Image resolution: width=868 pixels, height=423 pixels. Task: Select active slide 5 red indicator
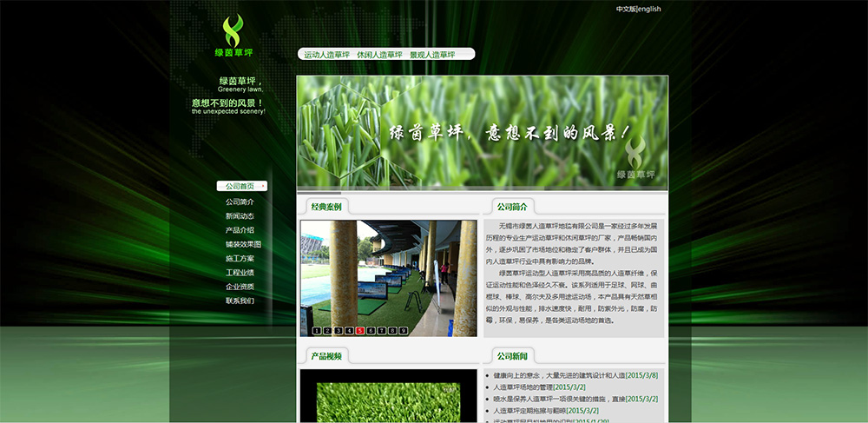360,331
